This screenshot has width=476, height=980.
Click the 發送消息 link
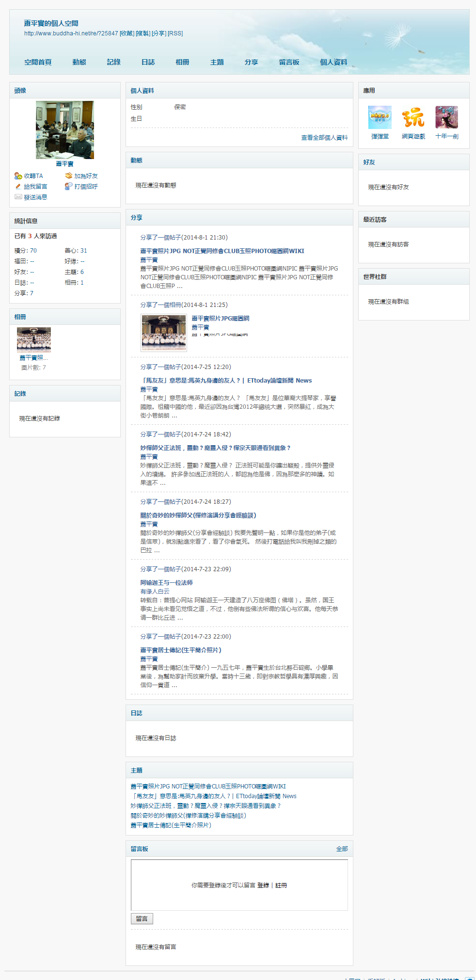point(35,197)
